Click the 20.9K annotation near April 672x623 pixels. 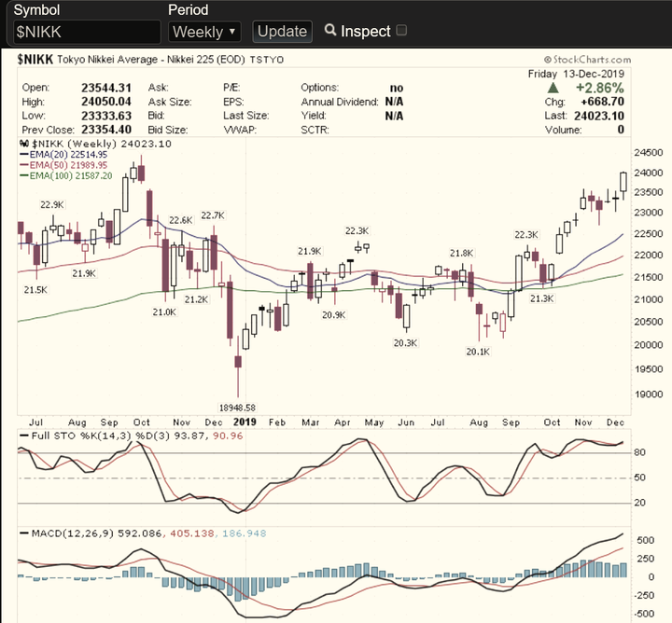pyautogui.click(x=334, y=315)
